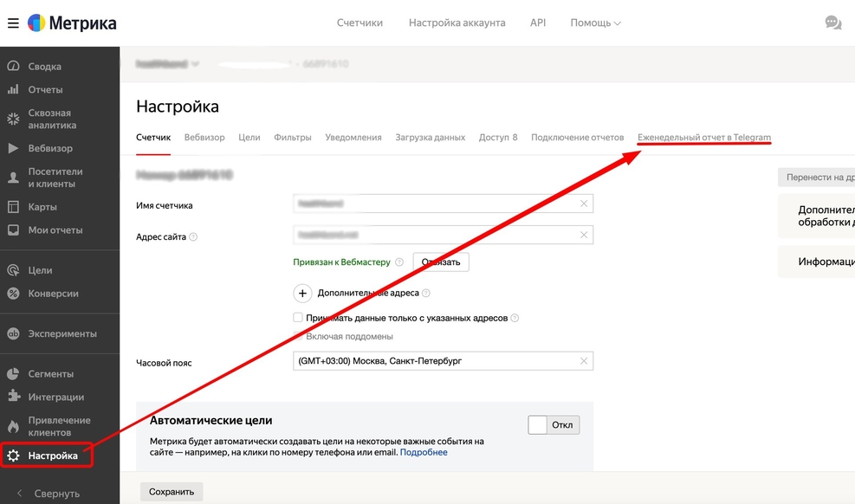The image size is (855, 504).
Task: Open Отчеты bar chart icon
Action: 13,89
